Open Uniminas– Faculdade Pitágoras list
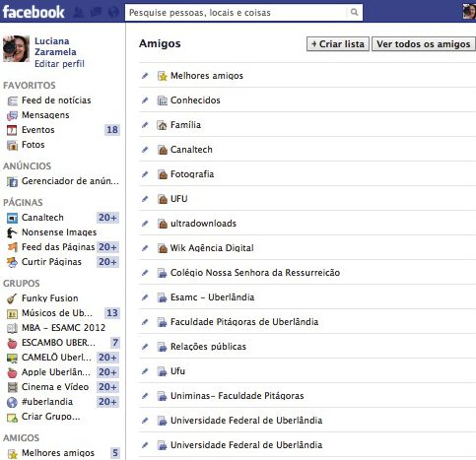Viewport: 476px width, 460px height. [237, 396]
